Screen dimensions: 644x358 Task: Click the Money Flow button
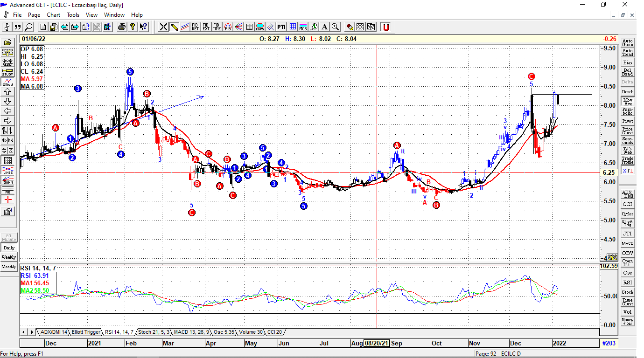pos(628,322)
